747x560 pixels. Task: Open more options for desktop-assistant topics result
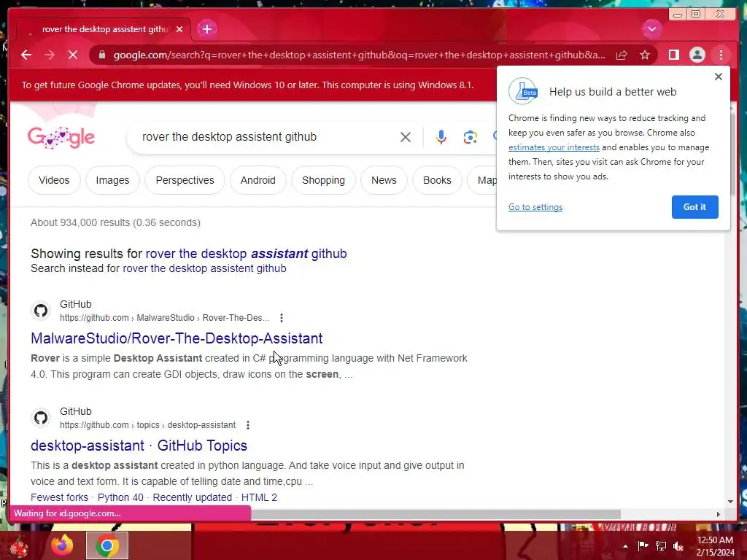click(248, 425)
